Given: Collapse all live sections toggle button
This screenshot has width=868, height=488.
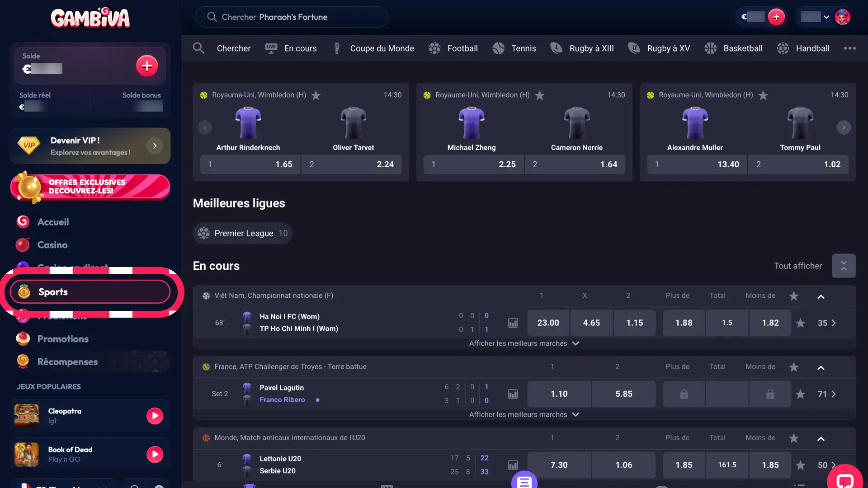Looking at the screenshot, I should (x=844, y=266).
